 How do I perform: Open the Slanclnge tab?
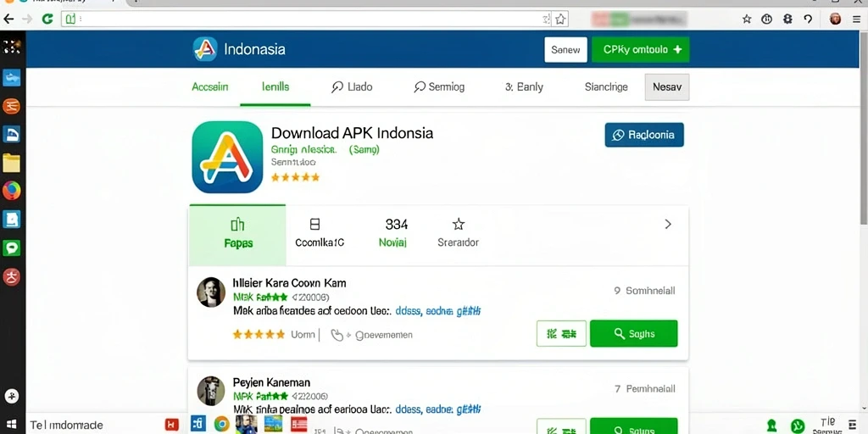click(x=606, y=87)
